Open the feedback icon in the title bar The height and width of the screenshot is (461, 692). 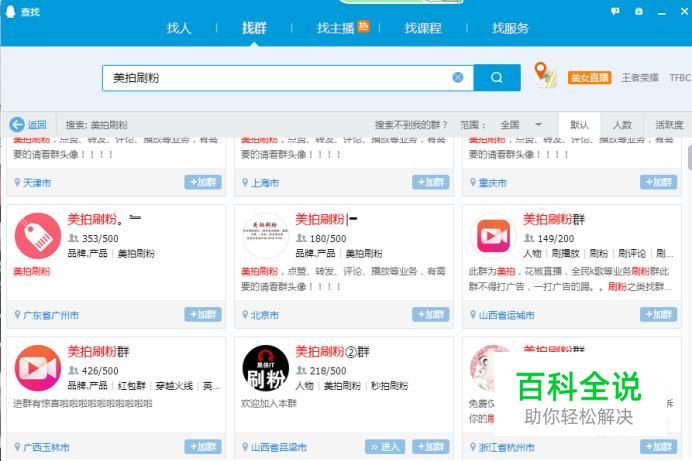[615, 11]
